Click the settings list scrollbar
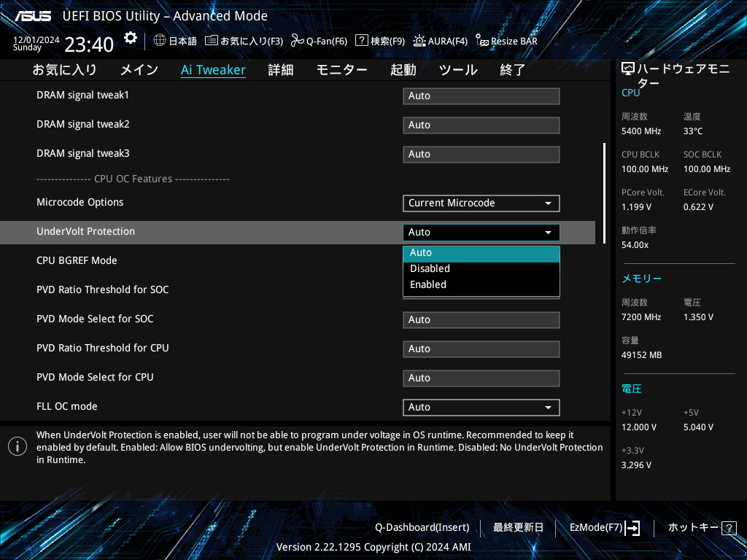Screen dimensions: 747x560 (605, 192)
